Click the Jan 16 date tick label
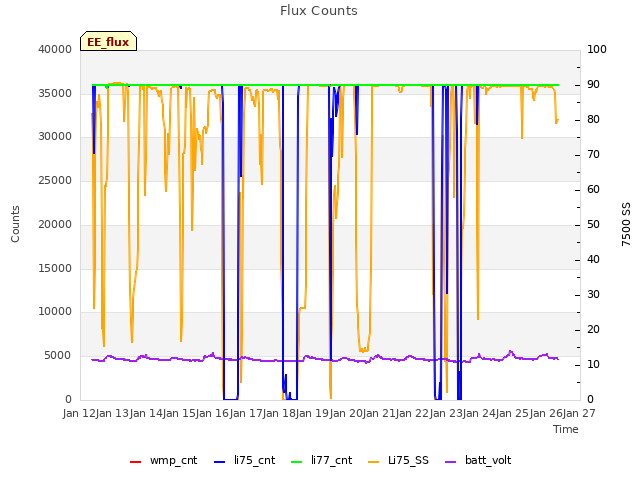640x480 pixels. 212,413
